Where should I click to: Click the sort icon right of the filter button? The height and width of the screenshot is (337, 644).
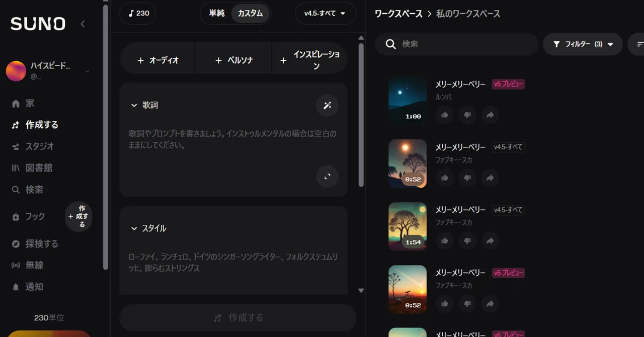pos(639,44)
